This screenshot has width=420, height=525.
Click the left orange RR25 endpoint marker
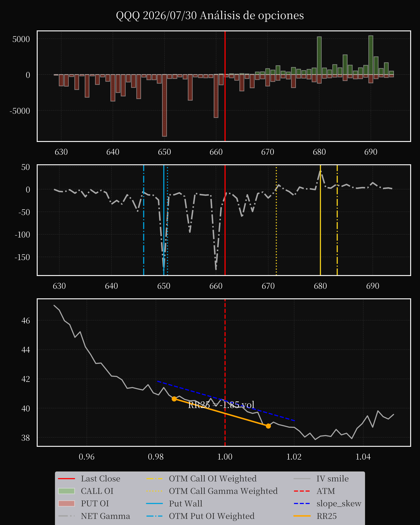[x=174, y=399]
